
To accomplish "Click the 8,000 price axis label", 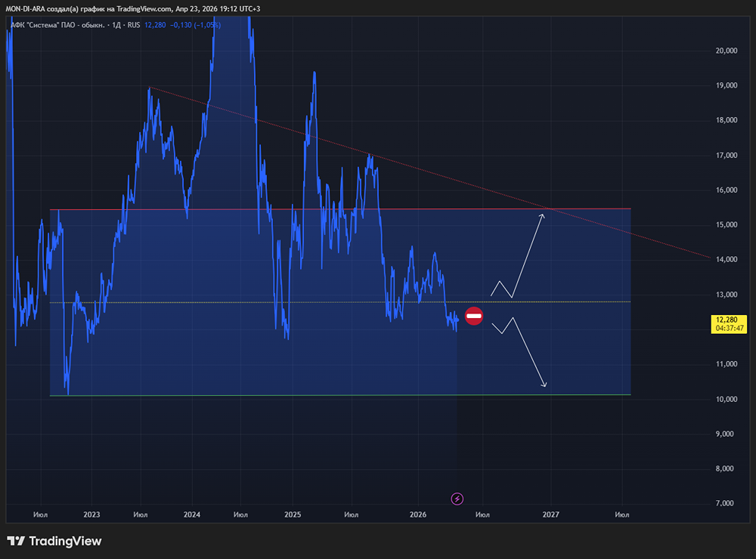I will pos(725,468).
